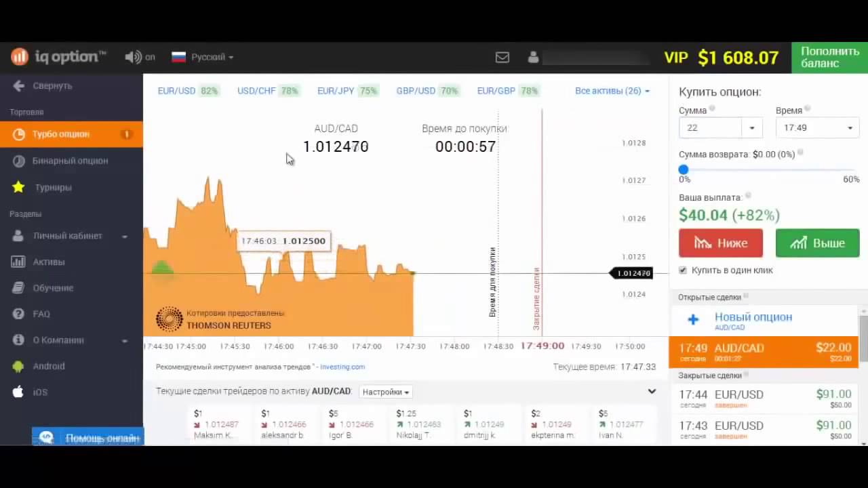Select closed 17:44 EUR/USD deal
The height and width of the screenshot is (488, 868).
(764, 399)
